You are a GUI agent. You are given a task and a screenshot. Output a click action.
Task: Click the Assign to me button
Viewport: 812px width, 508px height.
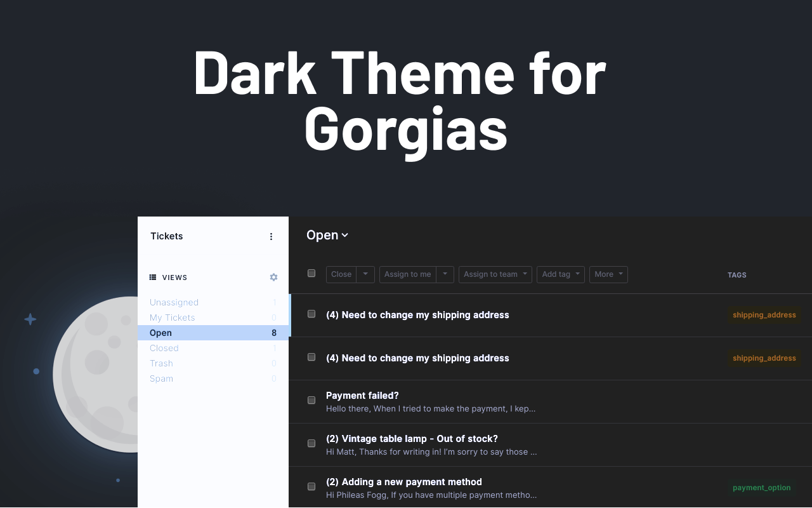coord(408,274)
